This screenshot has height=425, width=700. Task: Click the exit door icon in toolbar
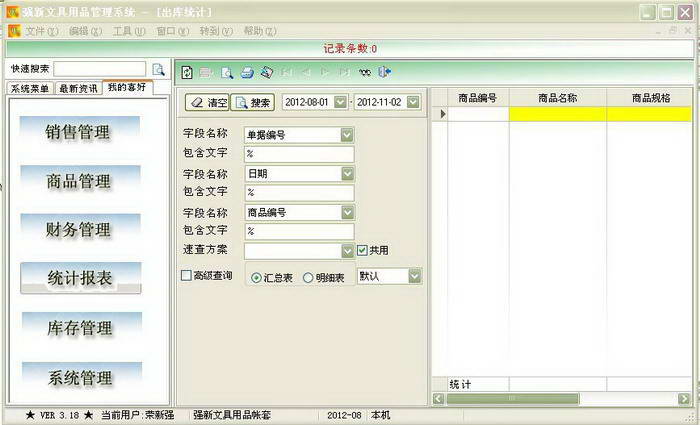[384, 72]
